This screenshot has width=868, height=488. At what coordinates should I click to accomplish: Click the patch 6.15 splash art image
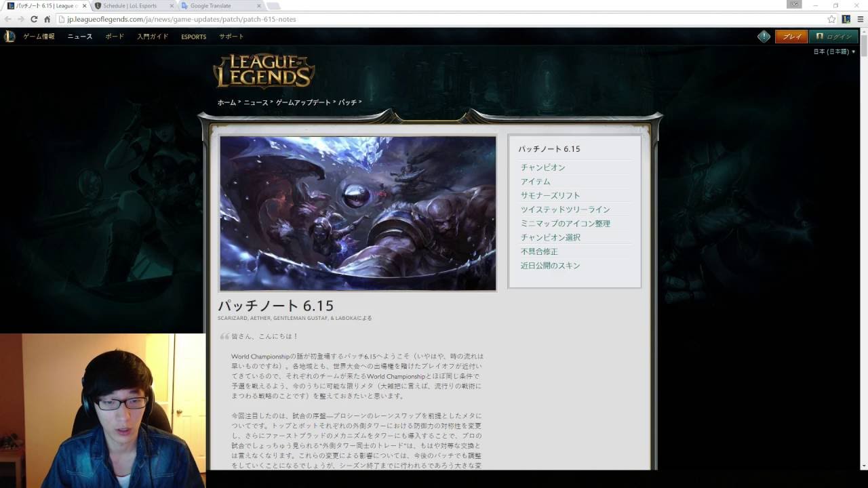pyautogui.click(x=357, y=213)
